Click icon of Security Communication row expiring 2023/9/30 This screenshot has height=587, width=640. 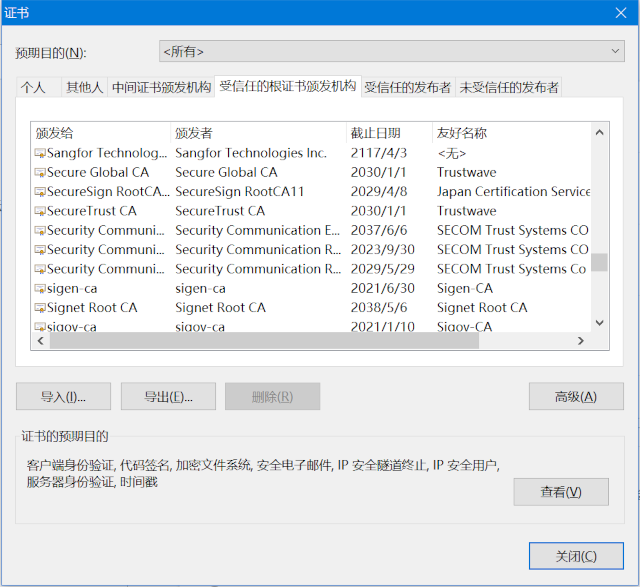click(x=40, y=250)
